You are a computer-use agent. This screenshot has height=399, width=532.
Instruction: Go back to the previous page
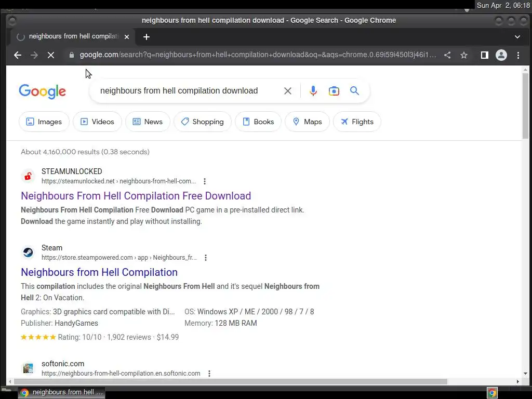pos(18,55)
